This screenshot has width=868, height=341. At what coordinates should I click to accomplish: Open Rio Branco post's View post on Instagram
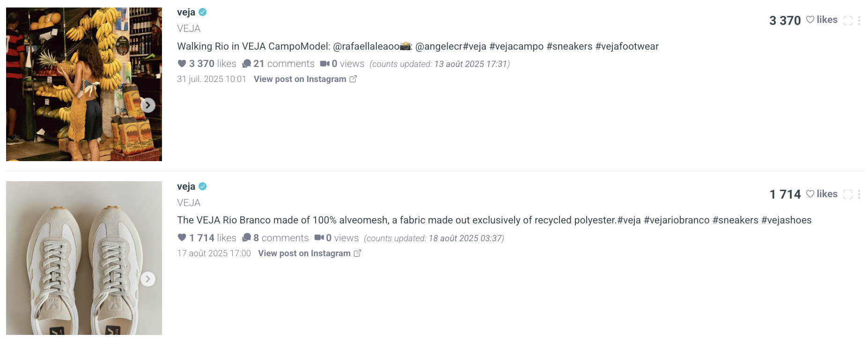309,253
